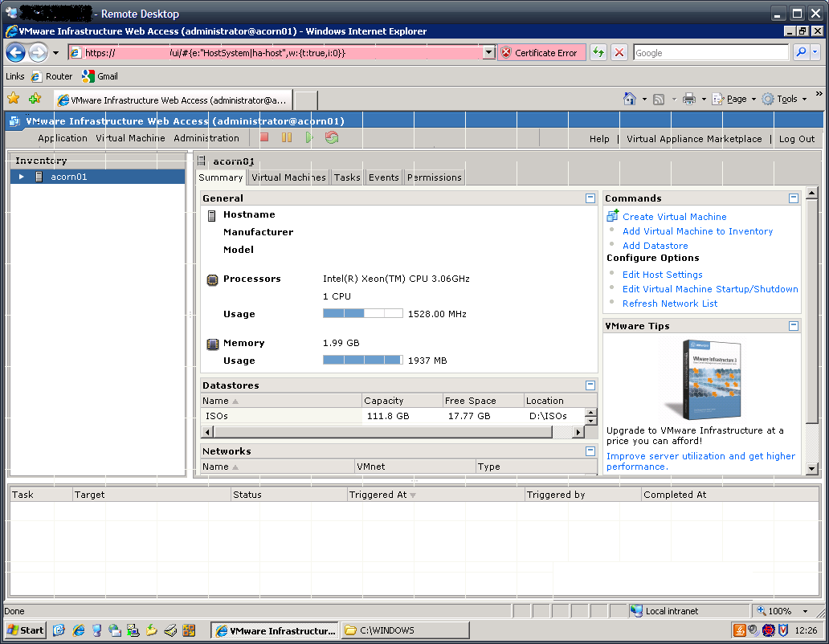Open the Tools menu dropdown

(x=785, y=99)
